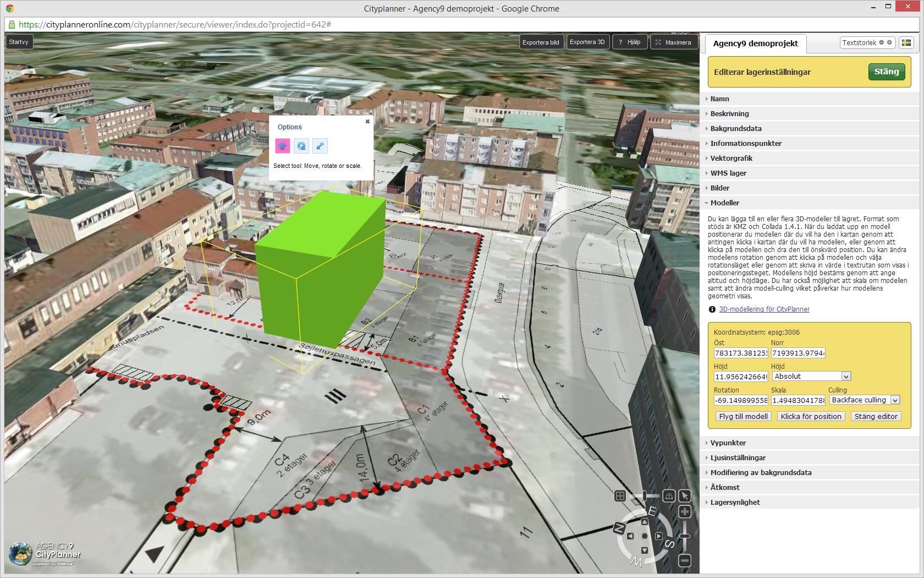Open 3D-modellering för CityPlanner link

(765, 309)
